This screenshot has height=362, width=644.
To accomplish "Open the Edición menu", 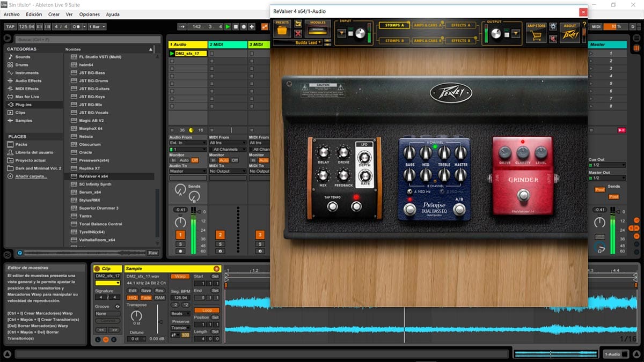I will (34, 14).
